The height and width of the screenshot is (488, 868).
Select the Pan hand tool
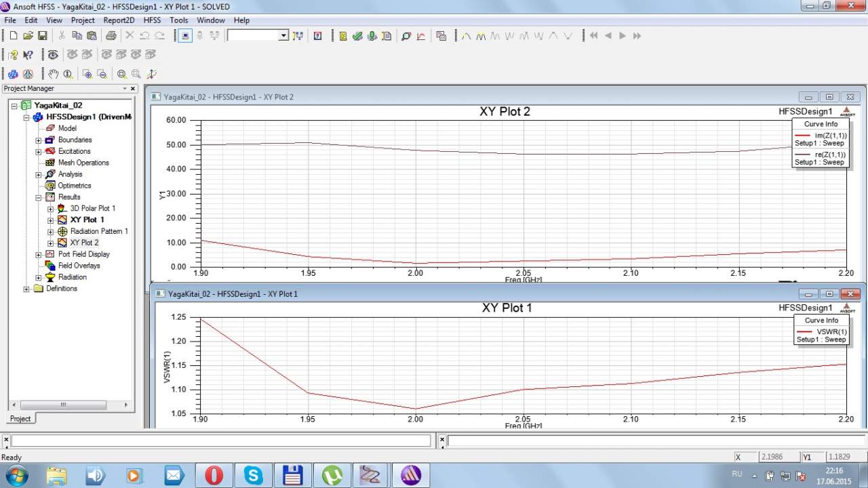[53, 74]
